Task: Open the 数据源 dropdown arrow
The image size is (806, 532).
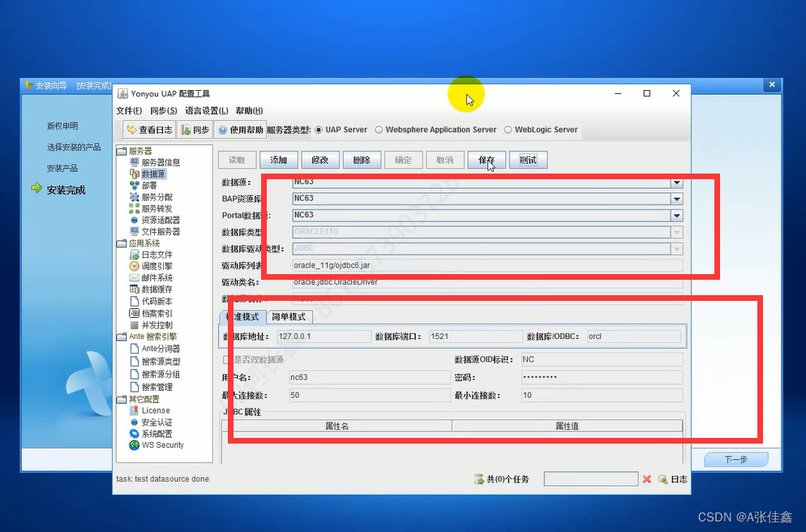Action: pyautogui.click(x=676, y=182)
